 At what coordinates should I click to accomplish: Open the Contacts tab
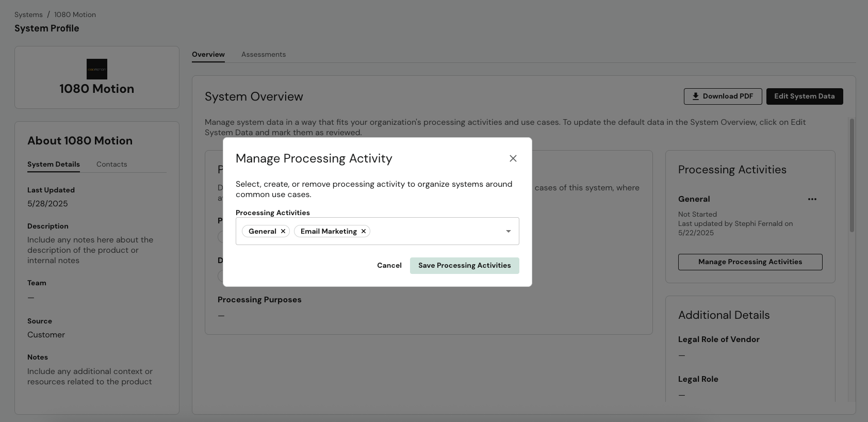112,164
